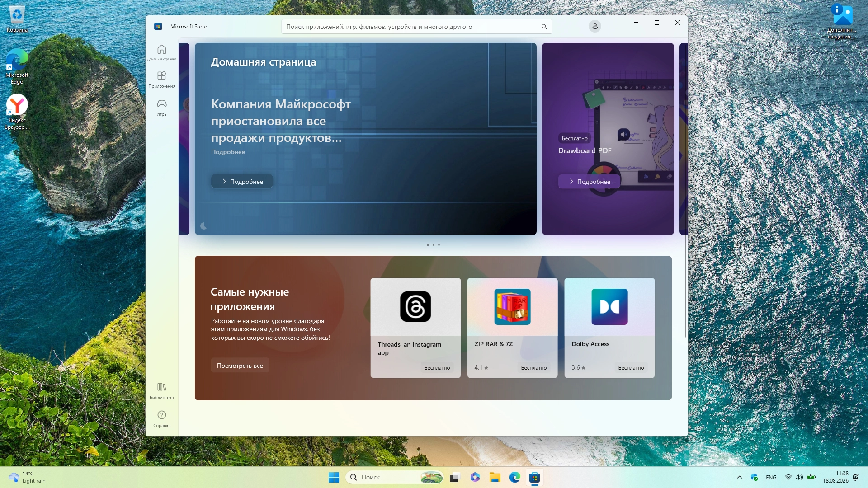Viewport: 868px width, 488px height.
Task: Click the Подробнее button for Drawboard PDF
Action: (x=589, y=181)
